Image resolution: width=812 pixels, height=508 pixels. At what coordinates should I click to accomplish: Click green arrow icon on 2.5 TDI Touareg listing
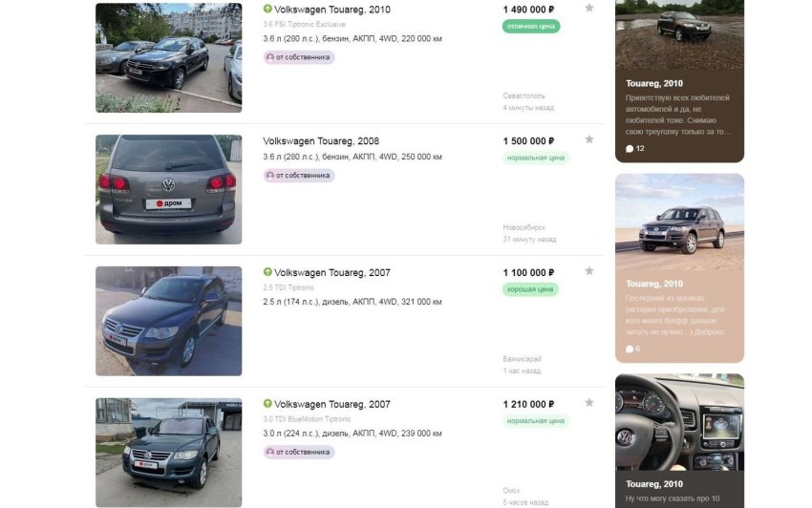pos(267,273)
